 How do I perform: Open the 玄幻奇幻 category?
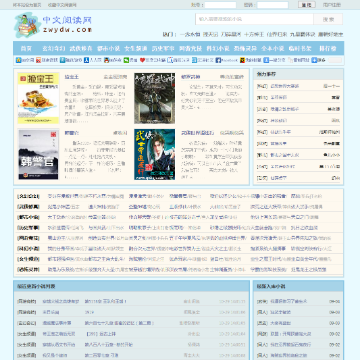click(54, 49)
